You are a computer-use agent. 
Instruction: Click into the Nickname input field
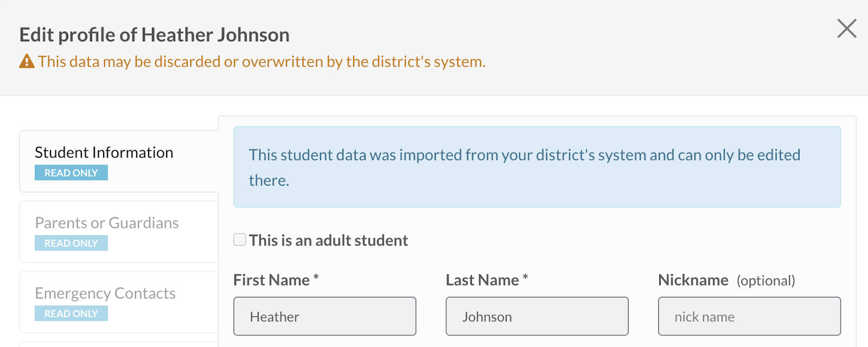[749, 316]
